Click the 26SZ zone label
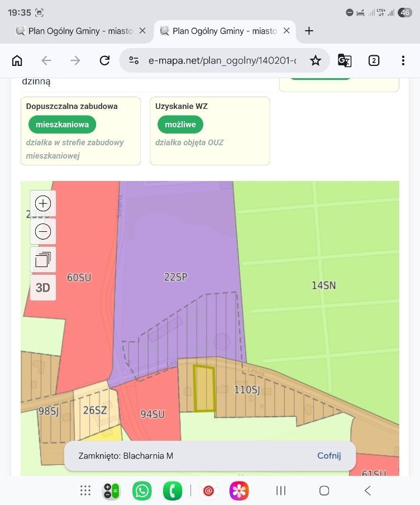Viewport: 420px width, 505px height. click(x=95, y=410)
